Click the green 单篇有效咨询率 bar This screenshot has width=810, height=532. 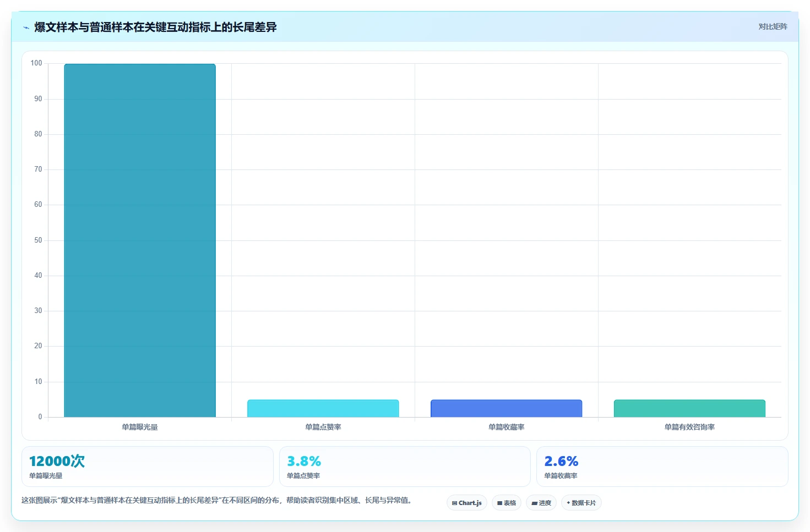pyautogui.click(x=689, y=408)
